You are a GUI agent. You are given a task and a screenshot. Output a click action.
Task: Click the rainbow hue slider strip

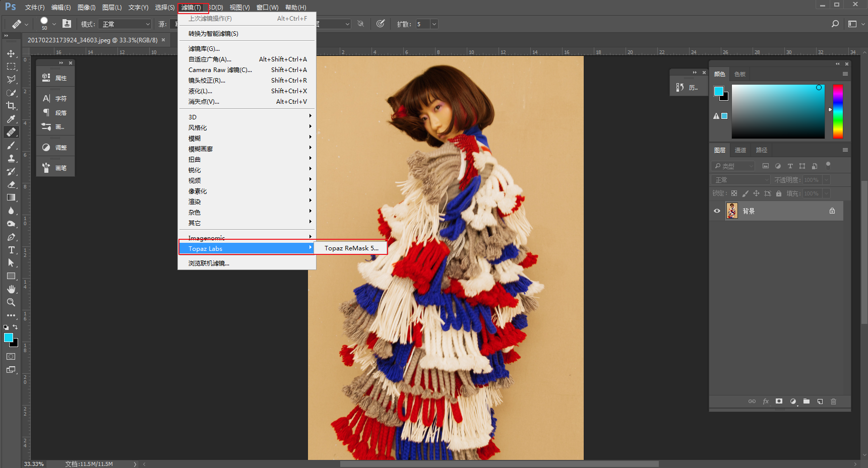pos(838,111)
